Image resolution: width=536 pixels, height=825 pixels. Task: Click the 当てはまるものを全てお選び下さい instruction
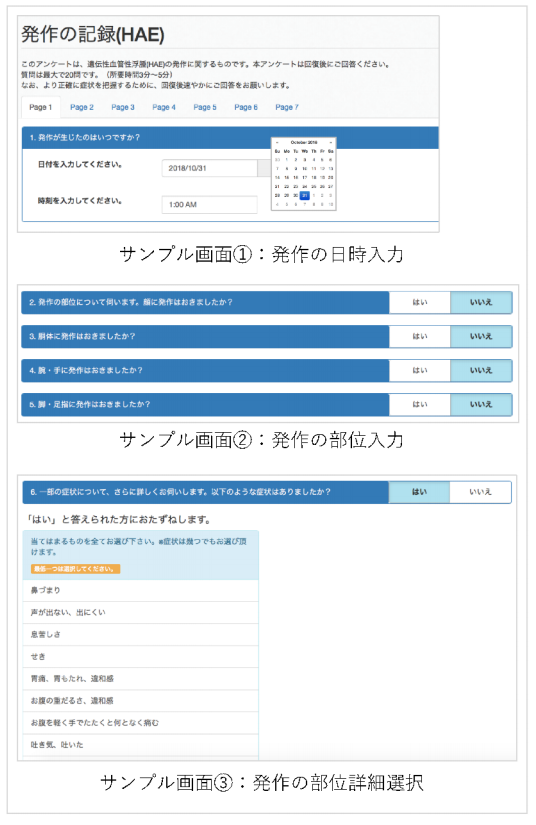tap(138, 547)
